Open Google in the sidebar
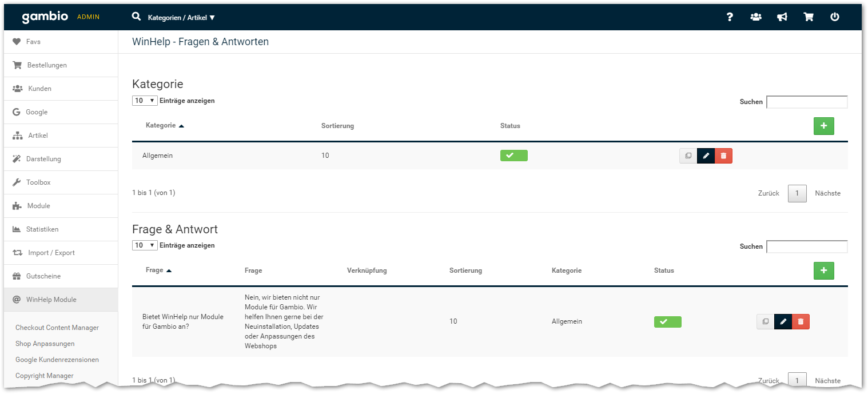 (x=61, y=112)
